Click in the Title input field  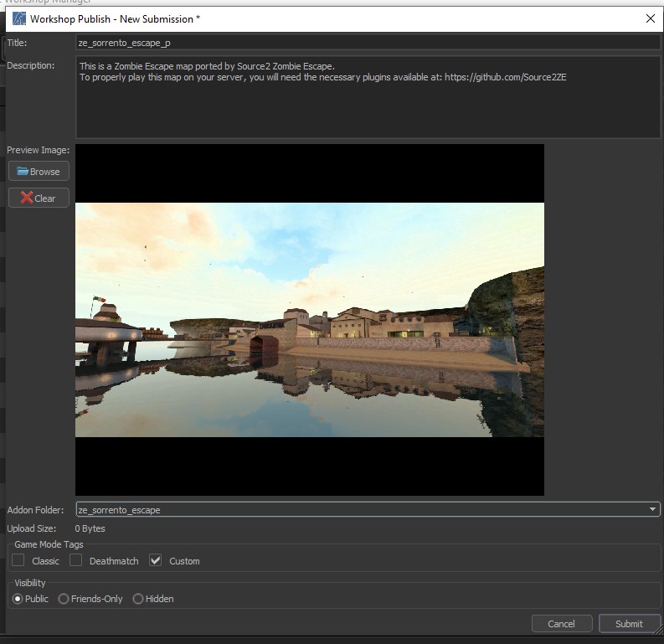coord(368,43)
